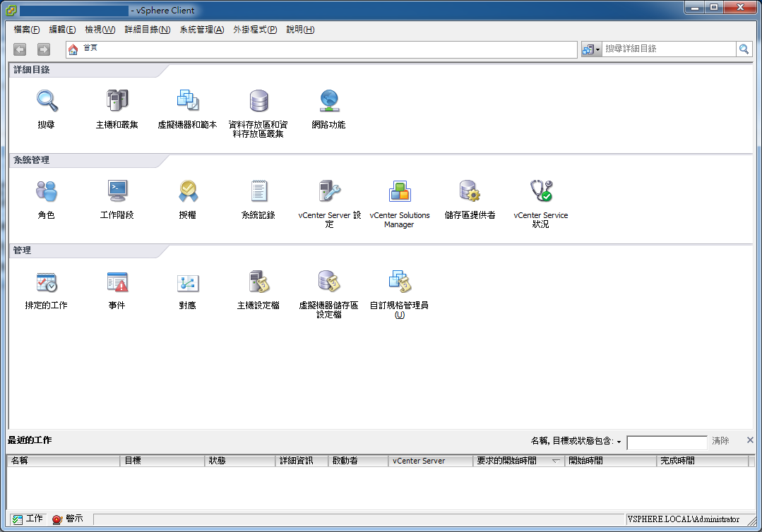762x532 pixels.
Task: Open the 檔案 menu
Action: click(x=27, y=30)
